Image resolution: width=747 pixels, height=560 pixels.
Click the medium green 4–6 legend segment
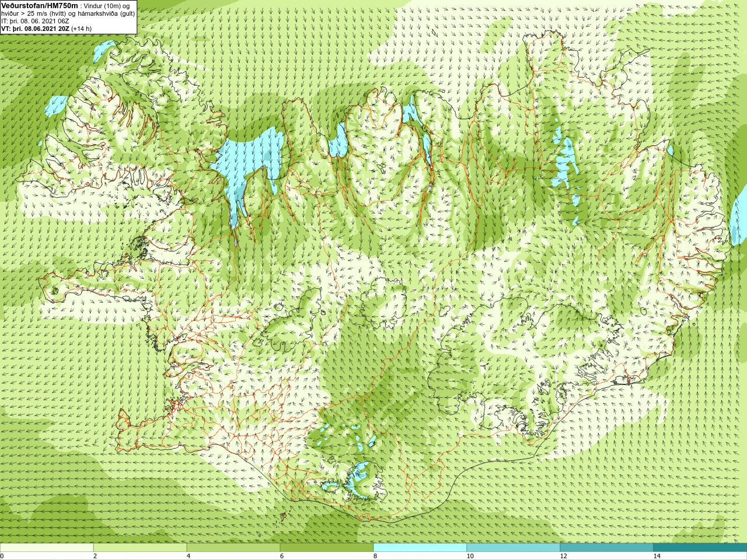pos(233,548)
